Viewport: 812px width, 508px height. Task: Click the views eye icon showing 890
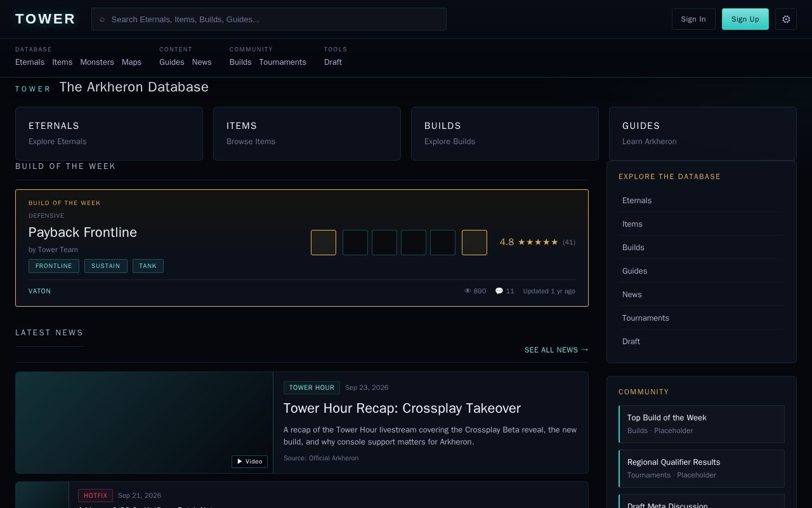[x=468, y=291]
